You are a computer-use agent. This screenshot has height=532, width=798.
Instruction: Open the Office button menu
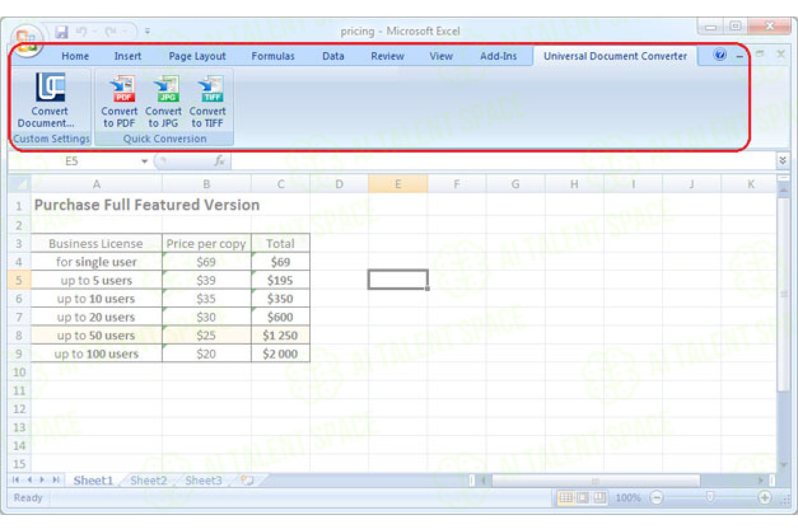pos(27,40)
